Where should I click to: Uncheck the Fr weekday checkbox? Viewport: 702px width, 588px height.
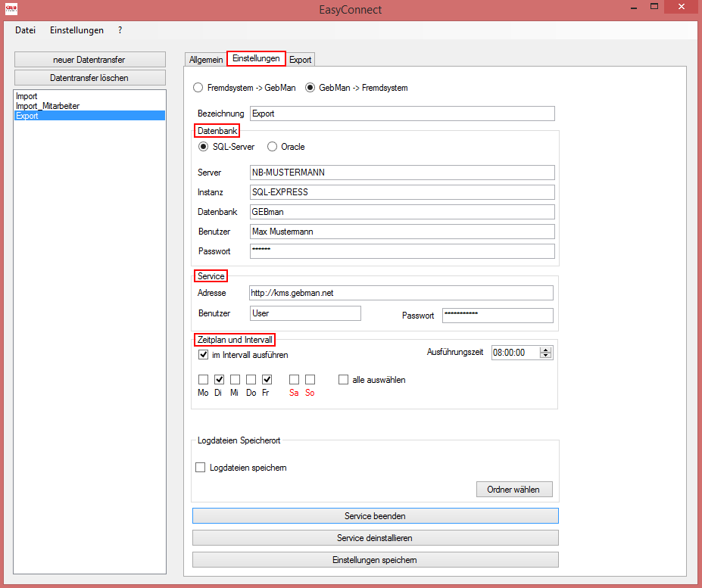point(267,379)
